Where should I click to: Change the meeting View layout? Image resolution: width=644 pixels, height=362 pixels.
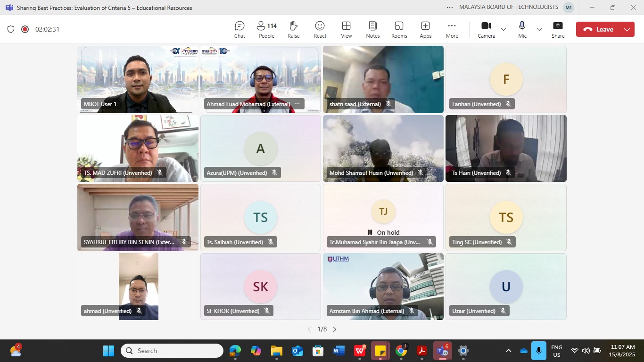(x=346, y=29)
